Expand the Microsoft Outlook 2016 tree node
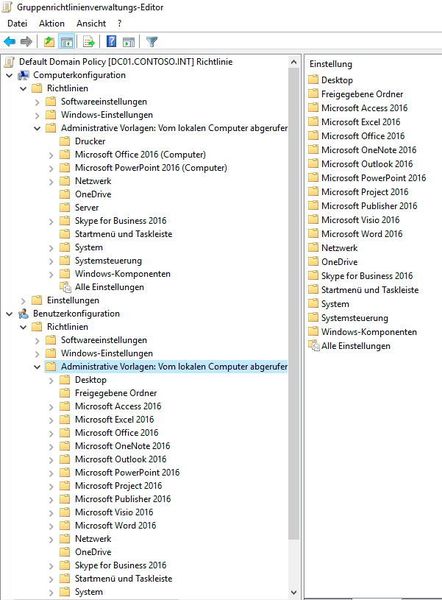This screenshot has width=442, height=600. (51, 460)
